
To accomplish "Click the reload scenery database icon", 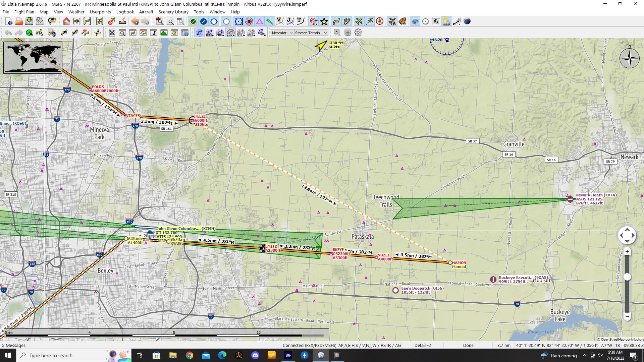I will (348, 33).
